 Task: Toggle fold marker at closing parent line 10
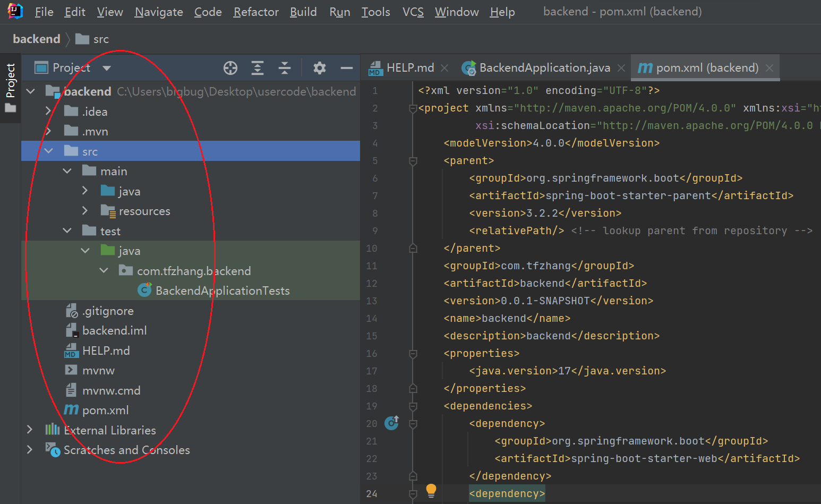click(x=413, y=248)
